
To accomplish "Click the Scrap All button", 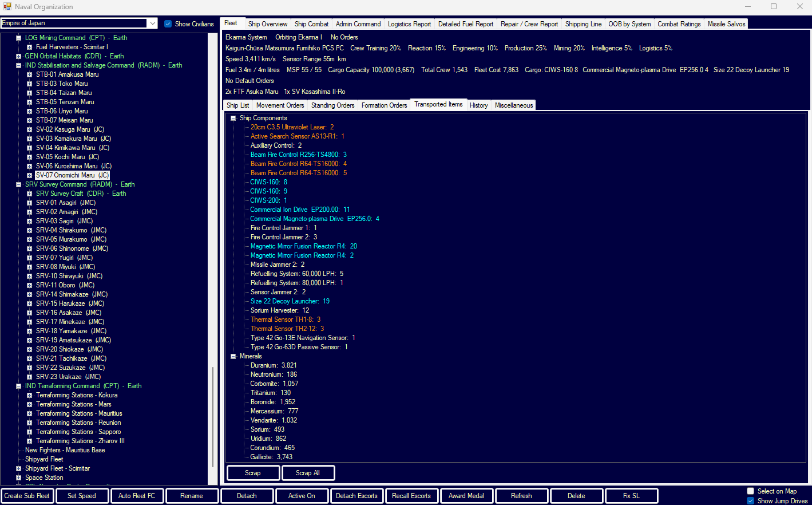I will [308, 473].
